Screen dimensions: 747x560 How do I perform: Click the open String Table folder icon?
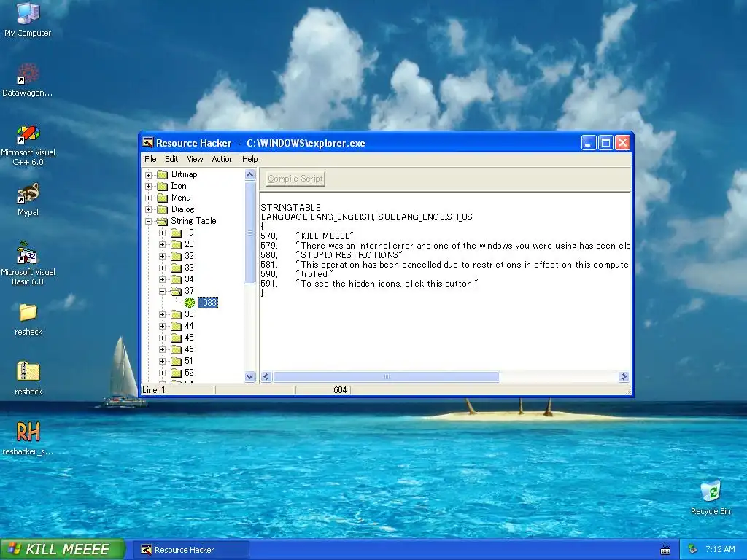click(163, 221)
